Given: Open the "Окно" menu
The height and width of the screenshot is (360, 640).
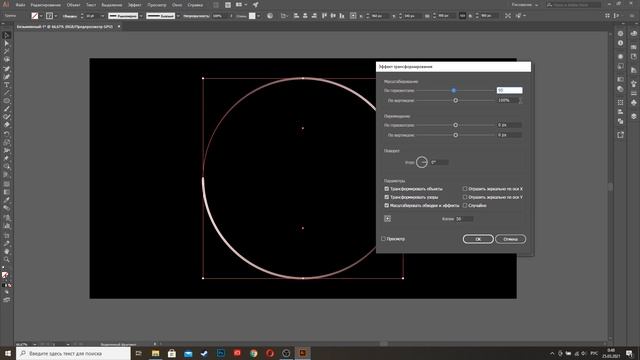Looking at the screenshot, I should point(177,5).
